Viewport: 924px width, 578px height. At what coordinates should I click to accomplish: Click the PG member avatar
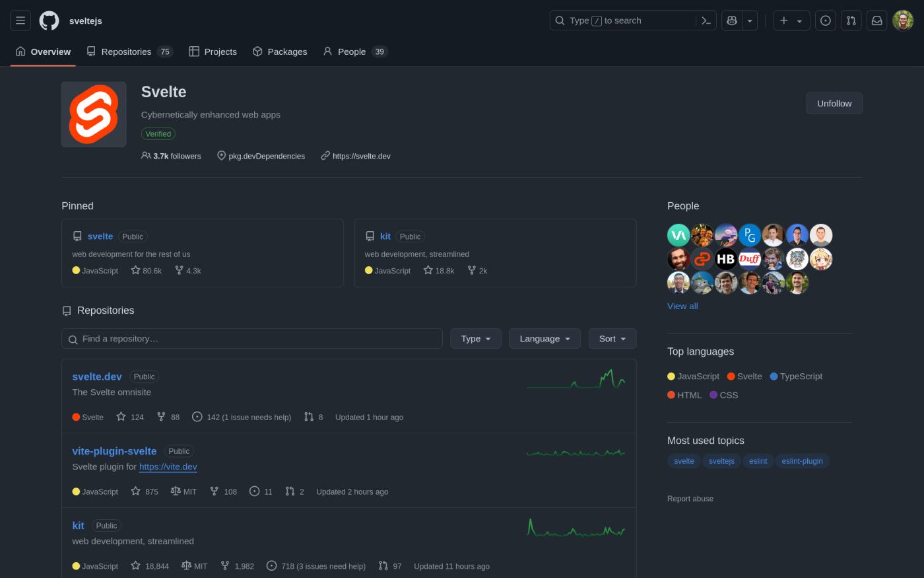(x=750, y=235)
